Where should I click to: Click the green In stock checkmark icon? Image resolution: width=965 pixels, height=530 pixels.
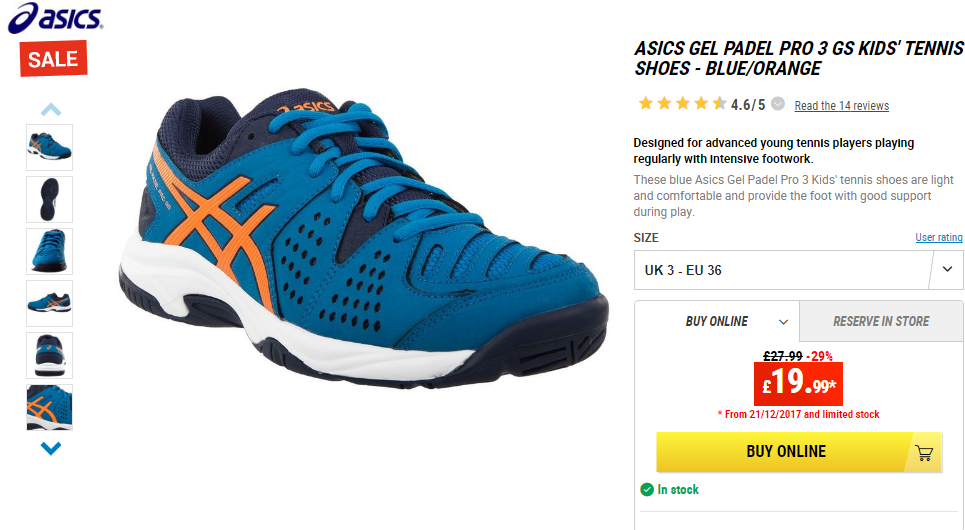(x=646, y=489)
